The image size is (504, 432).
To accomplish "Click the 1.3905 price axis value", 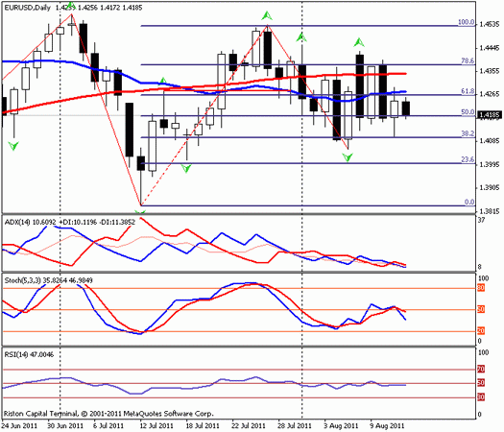I will [490, 188].
